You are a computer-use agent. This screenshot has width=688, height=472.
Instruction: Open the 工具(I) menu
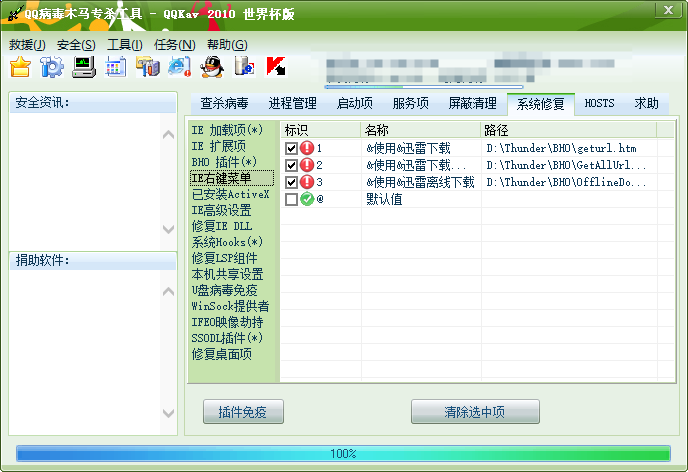coord(125,44)
